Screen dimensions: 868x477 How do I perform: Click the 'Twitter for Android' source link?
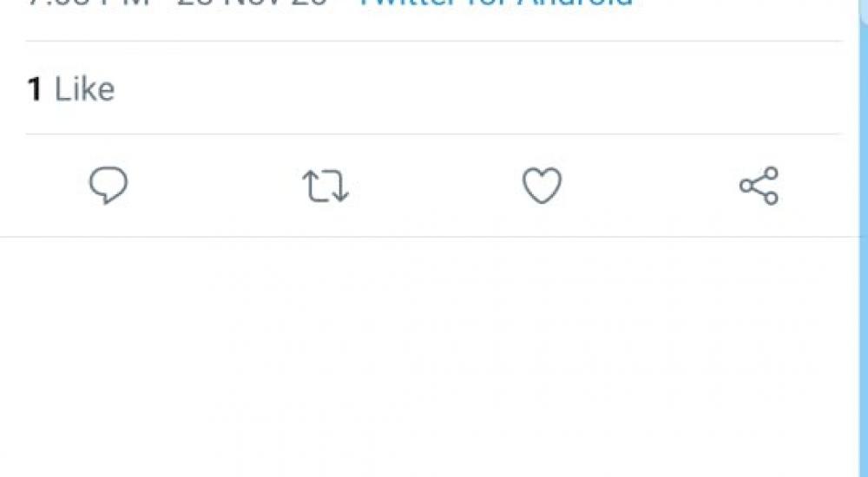tap(496, 3)
